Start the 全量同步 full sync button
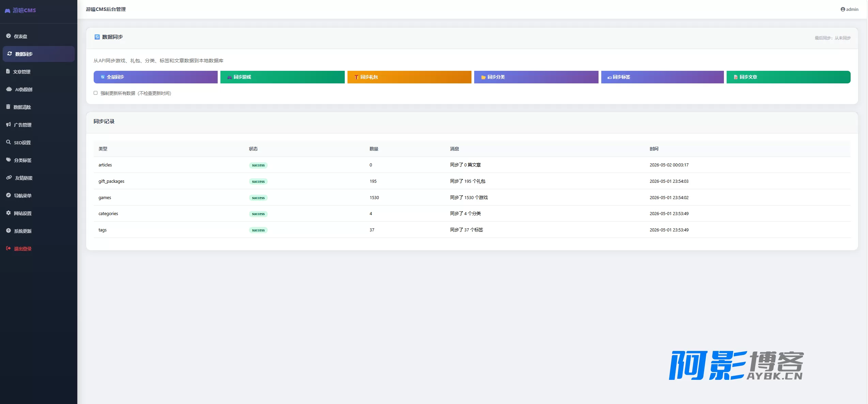The image size is (868, 404). [156, 77]
